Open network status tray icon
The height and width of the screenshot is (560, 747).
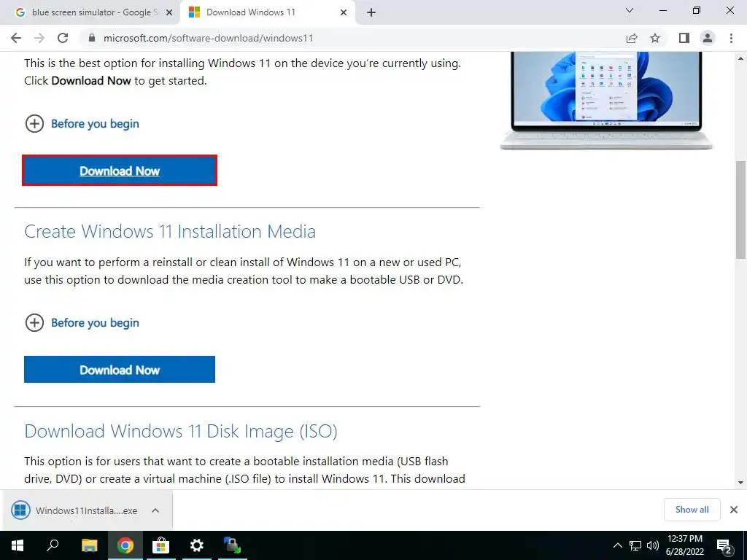point(635,545)
